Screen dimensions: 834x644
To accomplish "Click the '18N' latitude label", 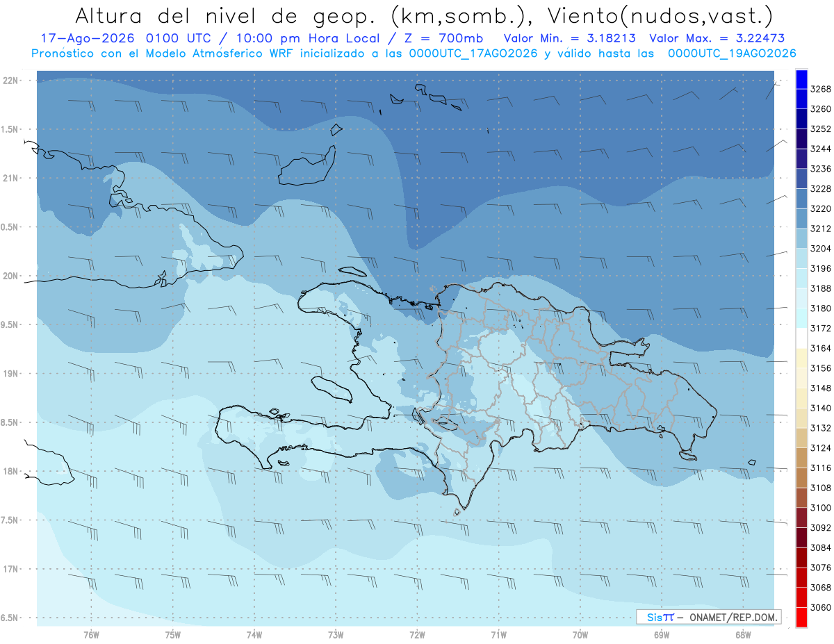I will pyautogui.click(x=11, y=471).
